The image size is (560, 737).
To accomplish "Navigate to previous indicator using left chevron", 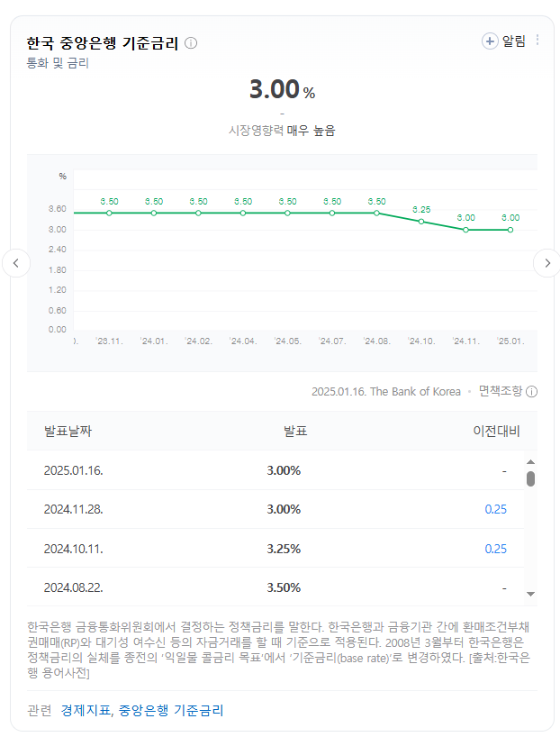I will point(16,261).
